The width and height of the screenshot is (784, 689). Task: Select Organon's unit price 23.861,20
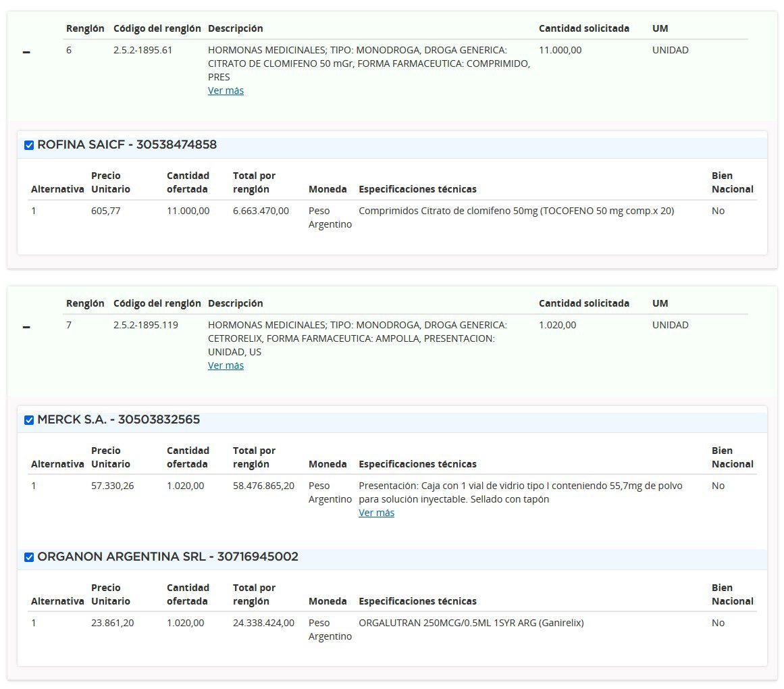click(112, 623)
